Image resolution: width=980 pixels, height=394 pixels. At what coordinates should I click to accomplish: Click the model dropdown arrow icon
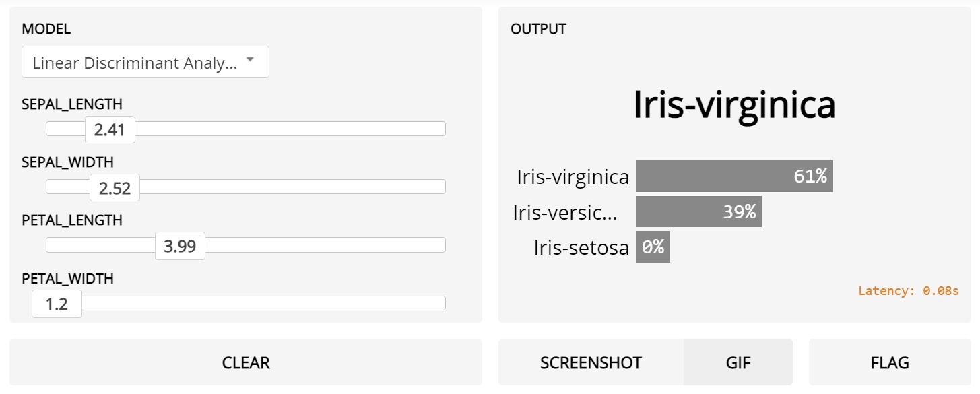click(x=250, y=60)
